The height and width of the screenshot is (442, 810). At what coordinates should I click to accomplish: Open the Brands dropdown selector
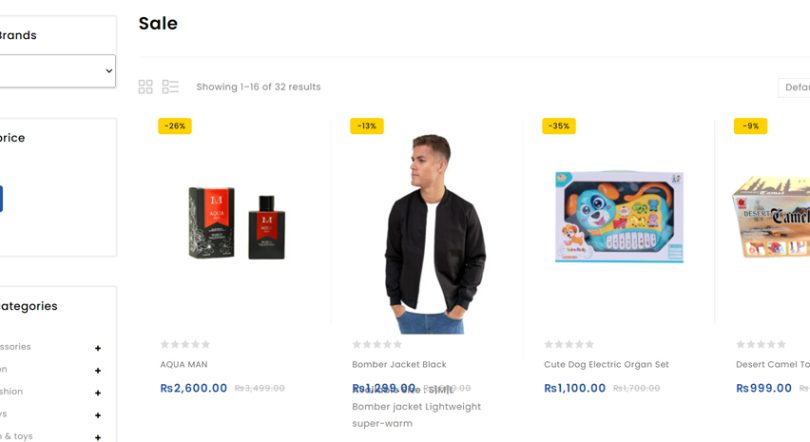[x=56, y=71]
